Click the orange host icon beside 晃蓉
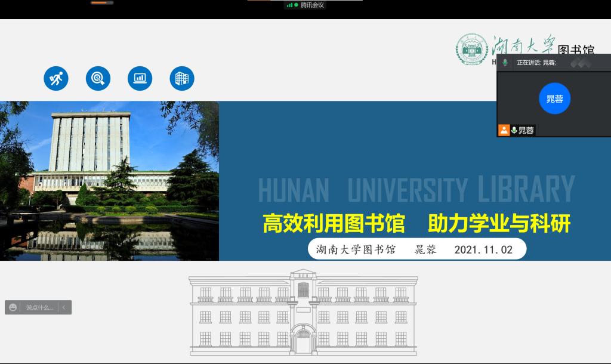This screenshot has height=364, width=611. point(504,130)
